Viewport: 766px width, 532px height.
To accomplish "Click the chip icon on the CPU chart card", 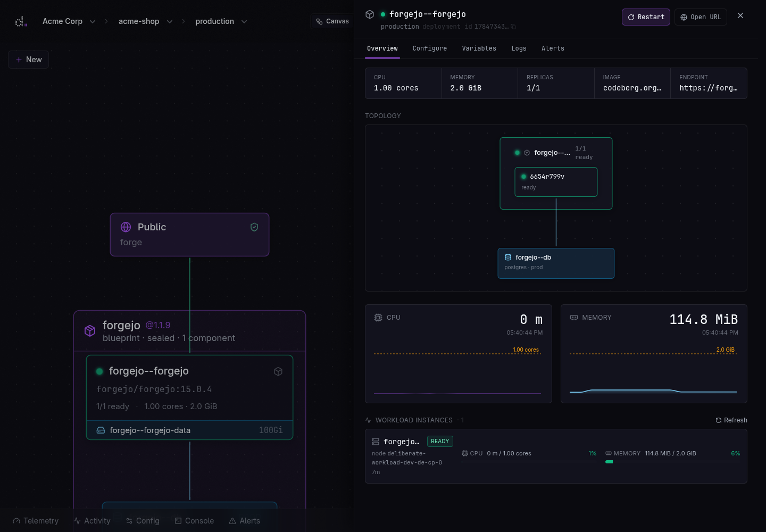I will [x=378, y=318].
